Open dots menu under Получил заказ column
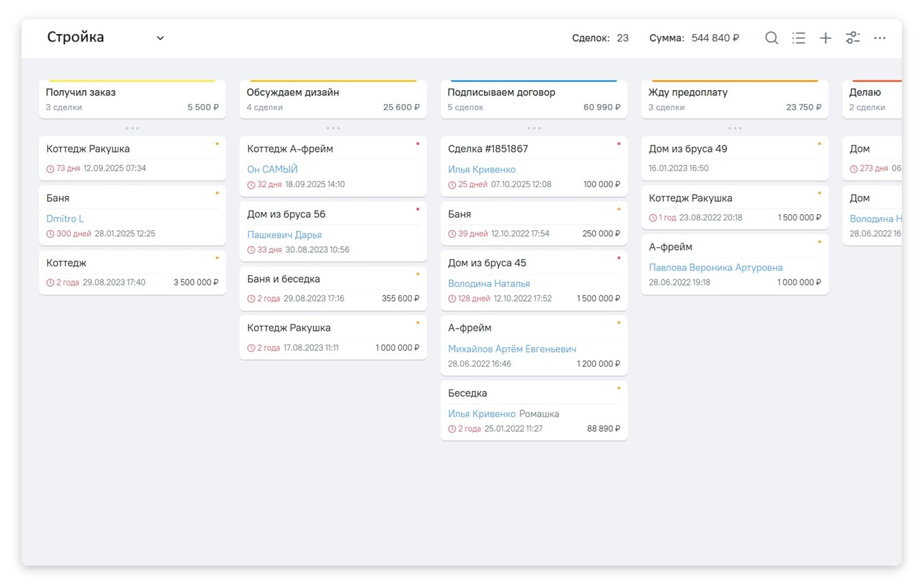Screen dimensions: 924x585 [x=132, y=128]
